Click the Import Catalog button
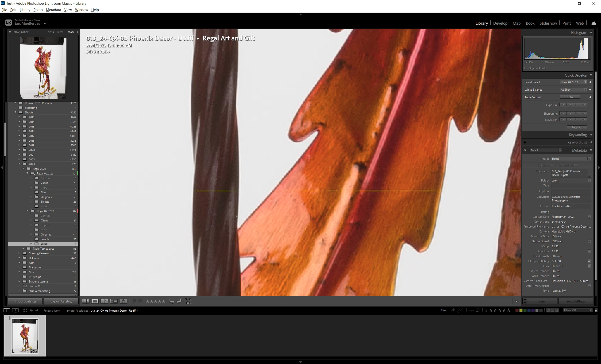The height and width of the screenshot is (364, 601). click(x=25, y=301)
